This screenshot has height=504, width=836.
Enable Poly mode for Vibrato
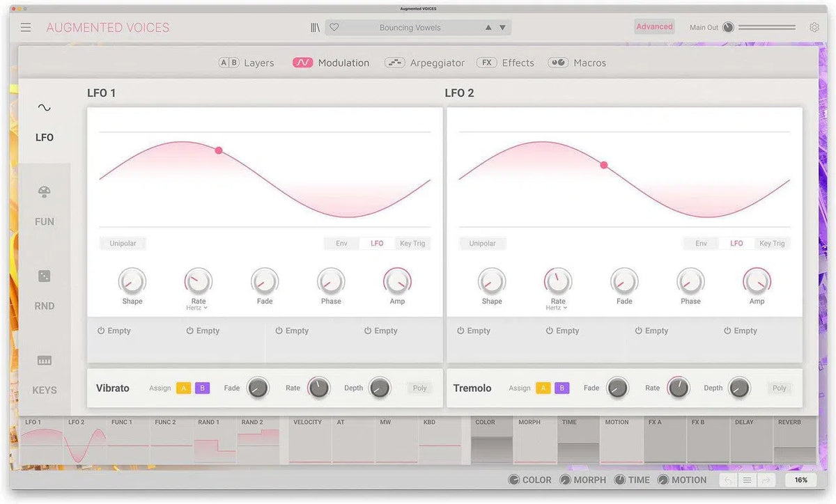419,388
